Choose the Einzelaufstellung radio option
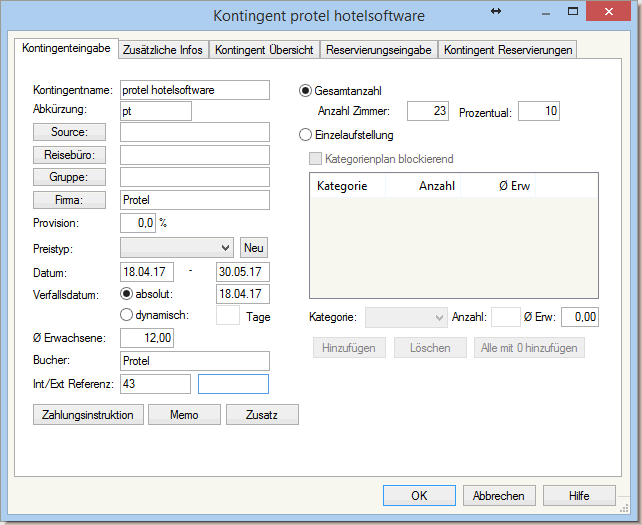 [x=305, y=135]
